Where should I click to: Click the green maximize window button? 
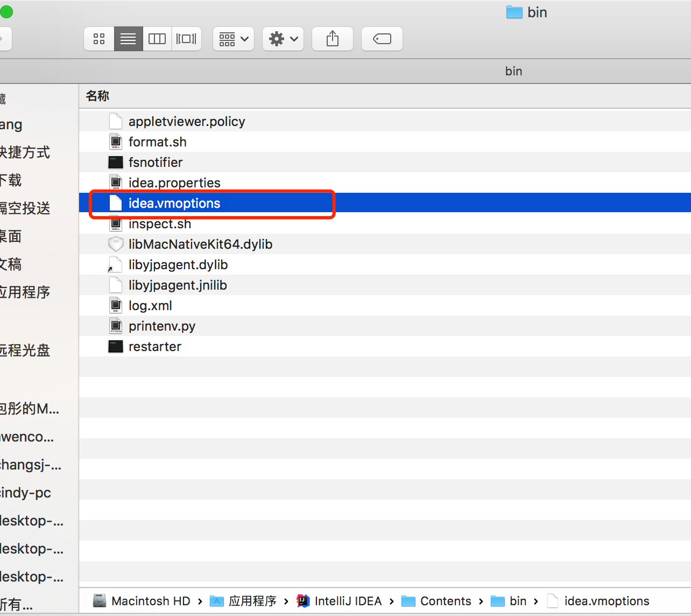point(6,12)
